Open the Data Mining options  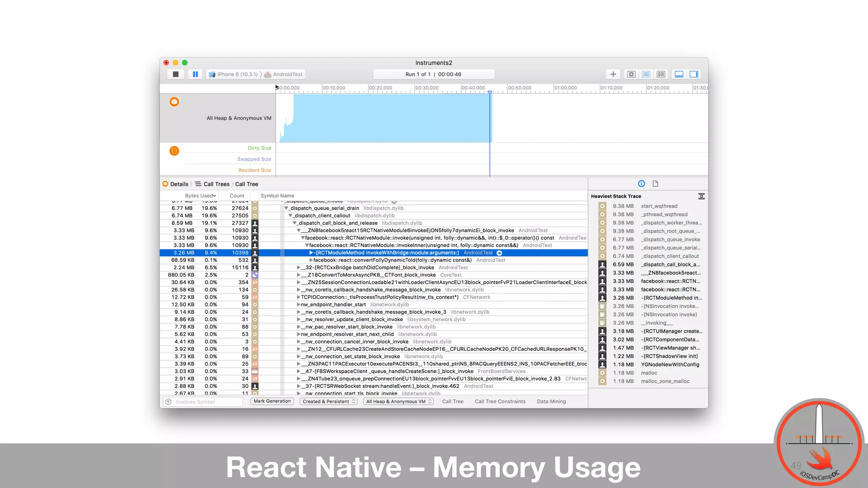click(551, 402)
